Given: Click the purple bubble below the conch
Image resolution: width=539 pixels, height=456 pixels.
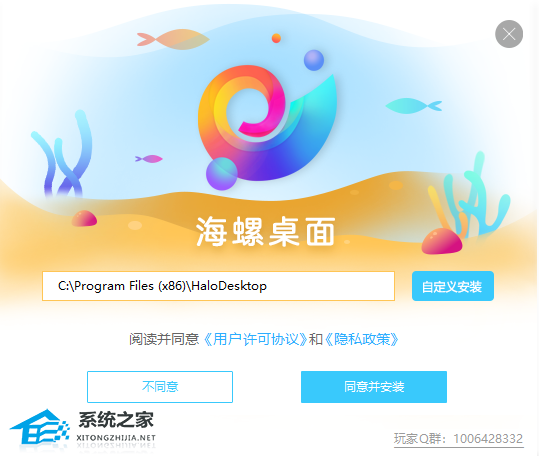Looking at the screenshot, I should coord(221,174).
